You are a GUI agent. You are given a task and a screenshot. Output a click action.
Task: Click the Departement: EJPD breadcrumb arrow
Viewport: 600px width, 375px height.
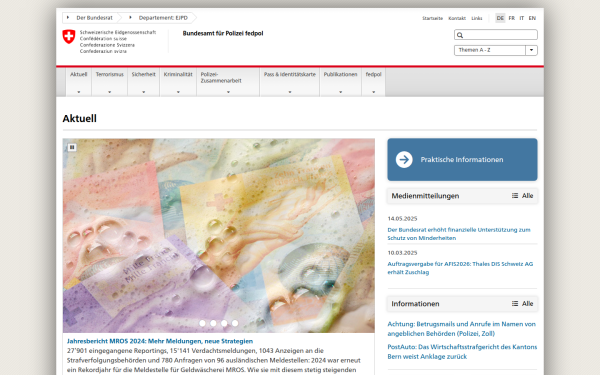[130, 18]
